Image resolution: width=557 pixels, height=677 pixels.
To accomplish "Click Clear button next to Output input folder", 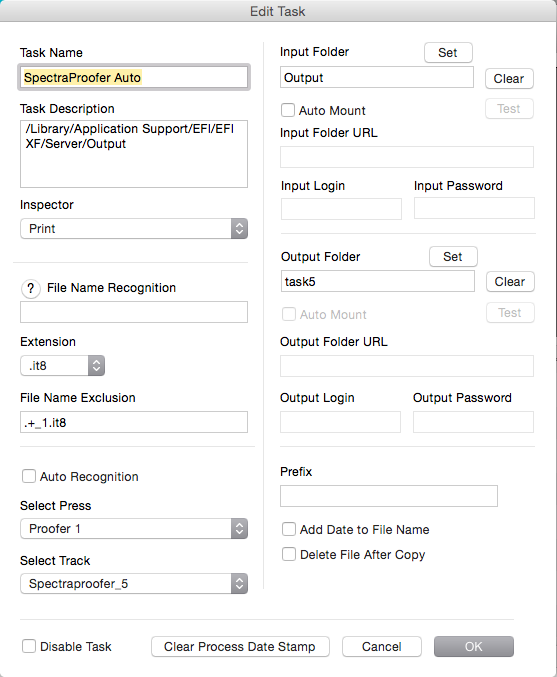I will (509, 79).
